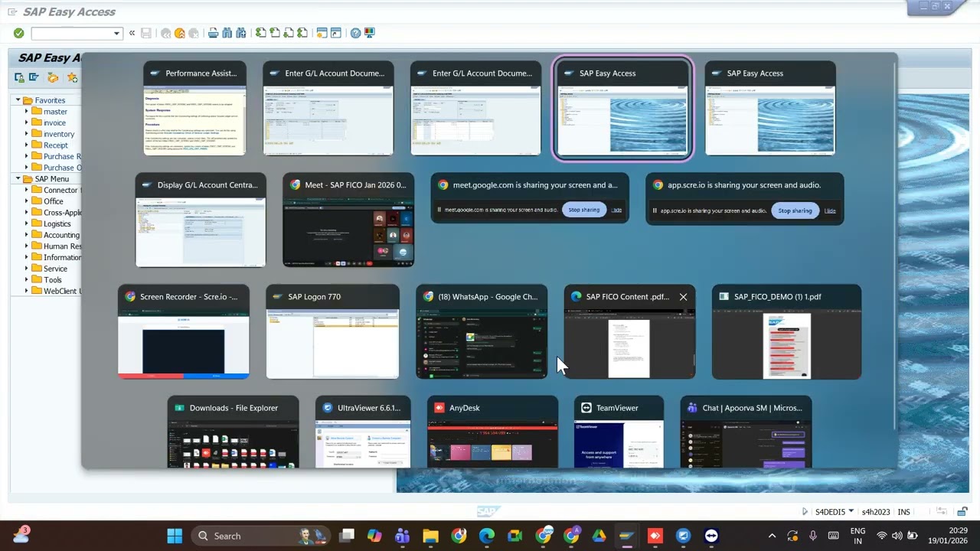Click the Print icon in SAP toolbar

click(x=213, y=33)
